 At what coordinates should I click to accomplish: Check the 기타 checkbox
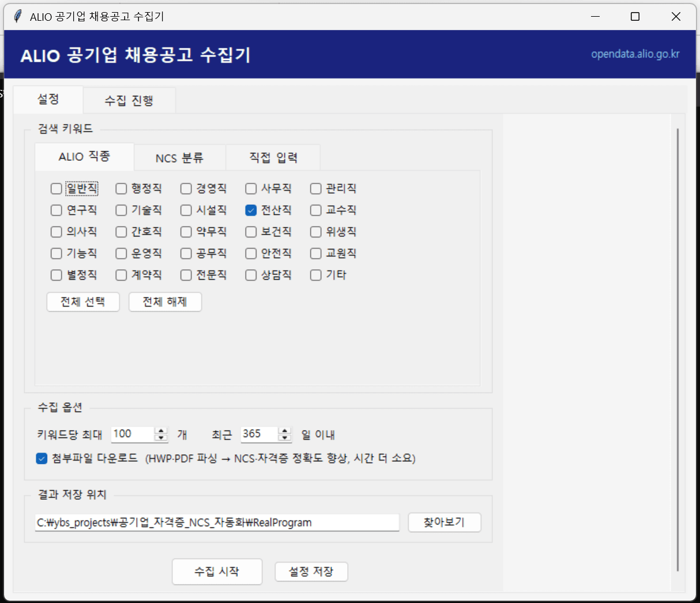pyautogui.click(x=315, y=275)
